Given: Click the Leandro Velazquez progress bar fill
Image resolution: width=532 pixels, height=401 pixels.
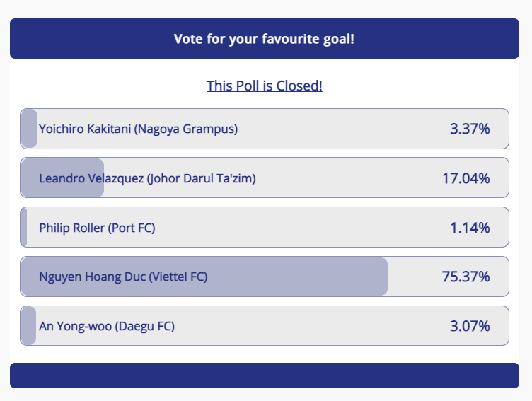Looking at the screenshot, I should [62, 178].
